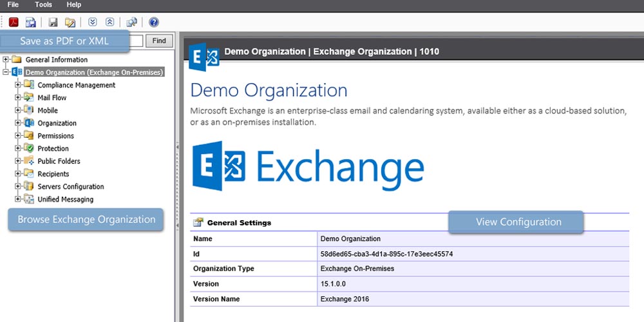Screen dimensions: 644x322
Task: Click the notepad edit toolbar icon
Action: (70, 22)
